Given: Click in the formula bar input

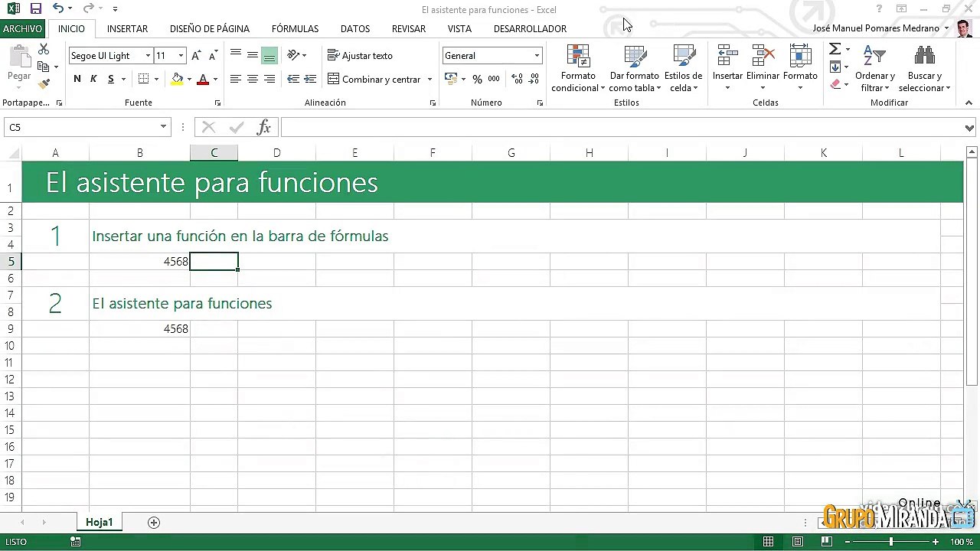Looking at the screenshot, I should pos(621,128).
